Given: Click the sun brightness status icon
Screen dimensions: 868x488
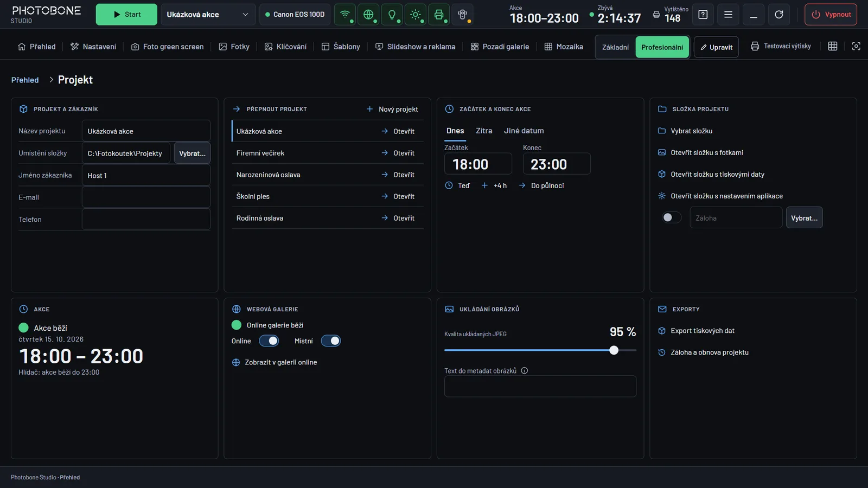Looking at the screenshot, I should [416, 15].
